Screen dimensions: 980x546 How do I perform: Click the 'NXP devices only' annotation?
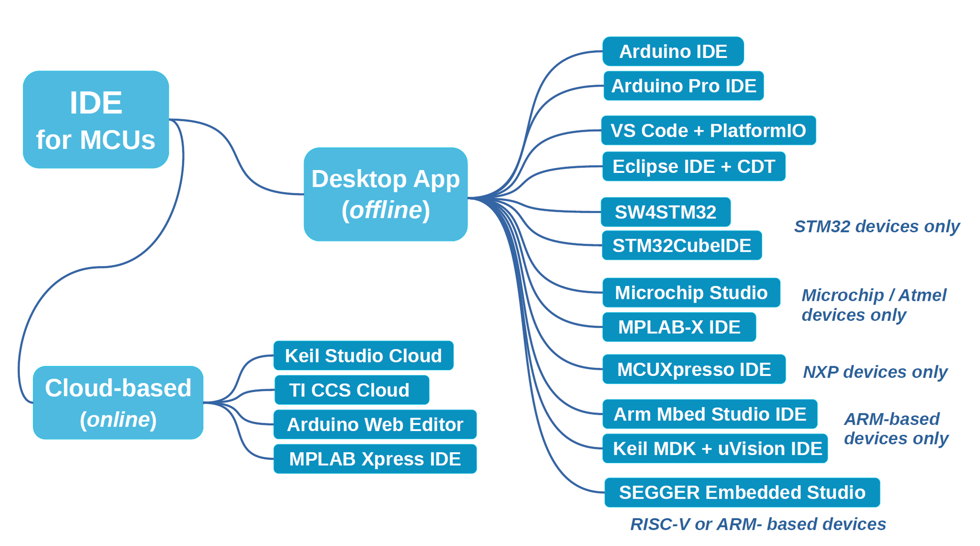coord(875,372)
